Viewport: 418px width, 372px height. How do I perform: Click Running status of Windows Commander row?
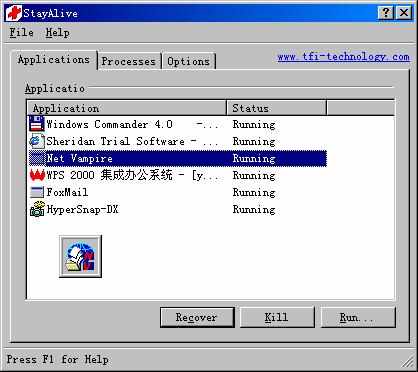click(x=254, y=125)
